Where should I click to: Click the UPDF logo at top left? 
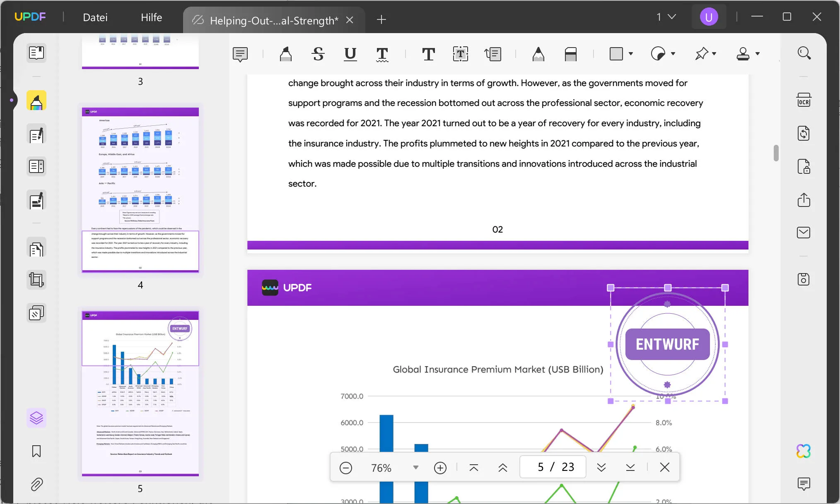click(x=30, y=17)
